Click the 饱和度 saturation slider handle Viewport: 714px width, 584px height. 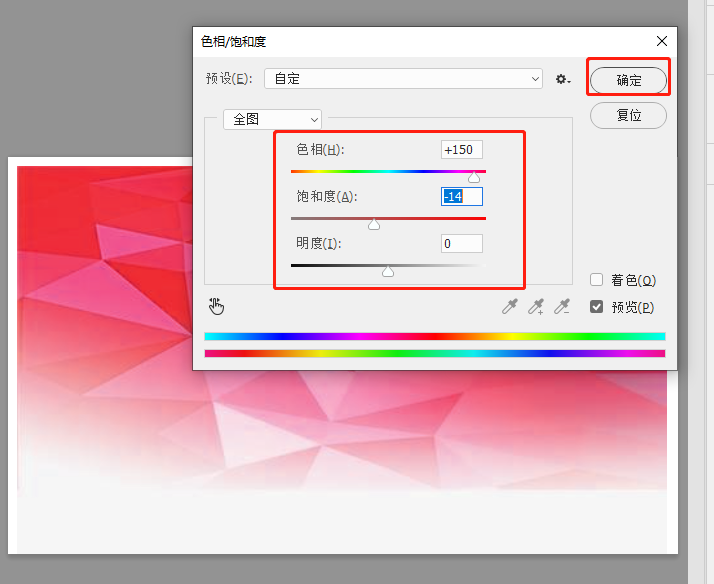[x=374, y=224]
